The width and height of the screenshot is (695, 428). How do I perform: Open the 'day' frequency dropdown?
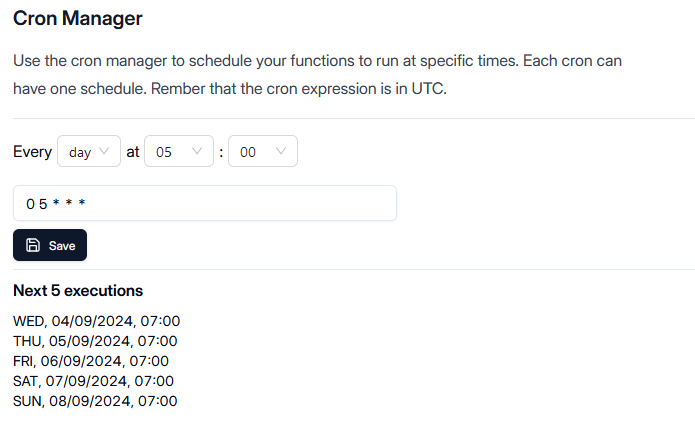pos(89,152)
